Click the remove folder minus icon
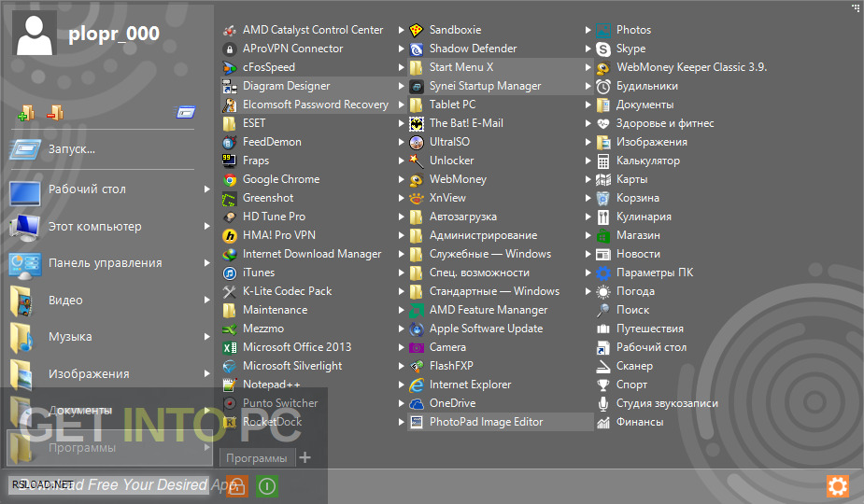 [54, 112]
